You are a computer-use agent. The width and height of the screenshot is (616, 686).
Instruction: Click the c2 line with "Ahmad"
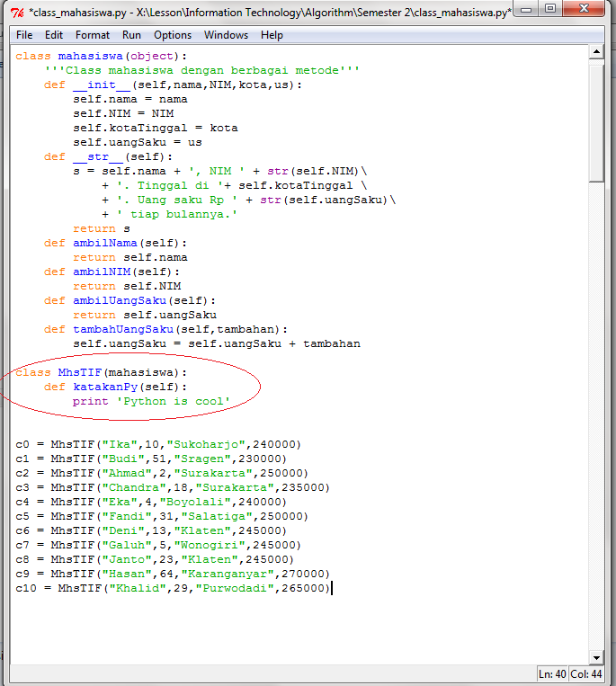[x=162, y=474]
